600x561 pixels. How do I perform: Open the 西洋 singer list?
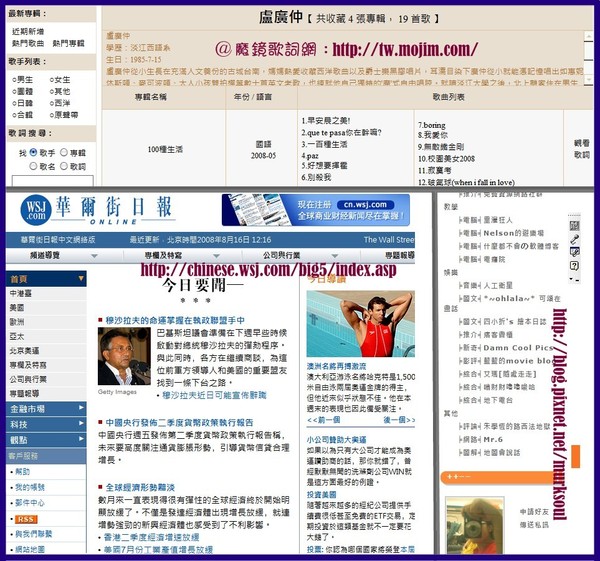pyautogui.click(x=62, y=103)
